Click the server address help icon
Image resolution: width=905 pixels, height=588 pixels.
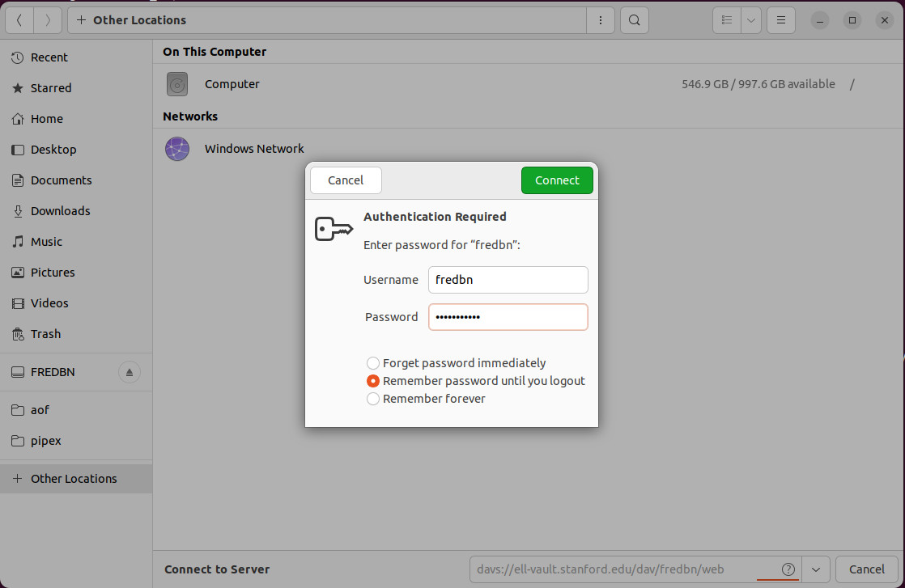[x=788, y=569]
